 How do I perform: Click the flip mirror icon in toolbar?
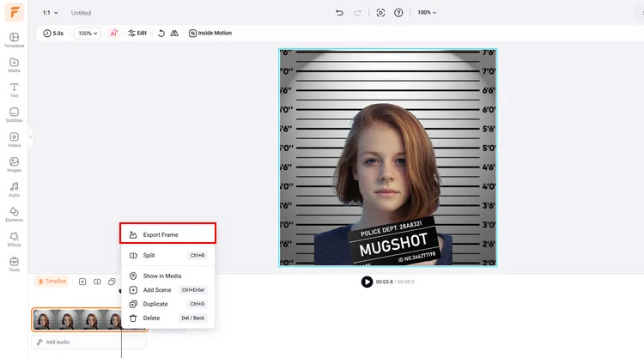point(174,33)
